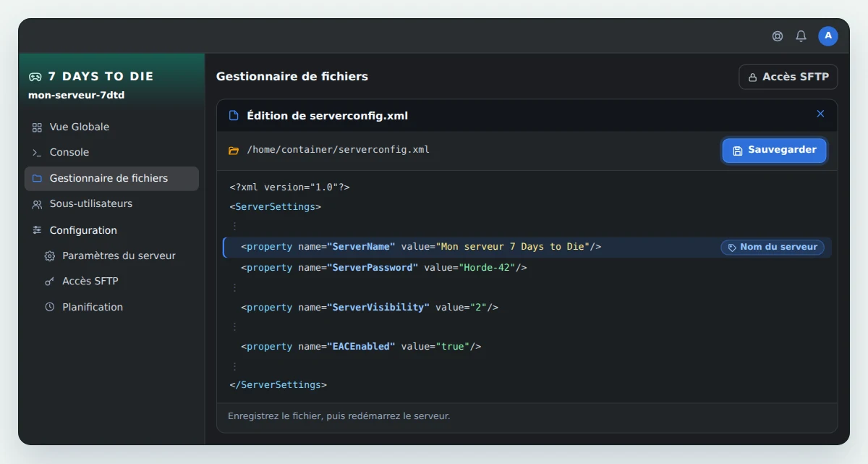Viewport: 868px width, 464px height.
Task: Click the Console prompt icon
Action: [37, 153]
